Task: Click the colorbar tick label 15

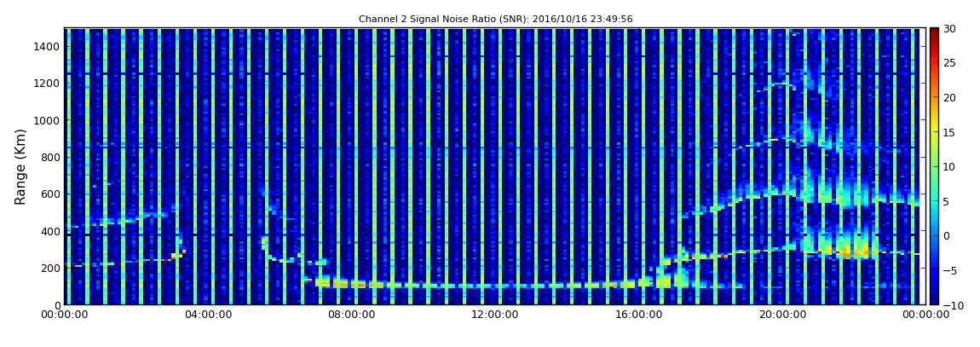Action: [x=950, y=132]
